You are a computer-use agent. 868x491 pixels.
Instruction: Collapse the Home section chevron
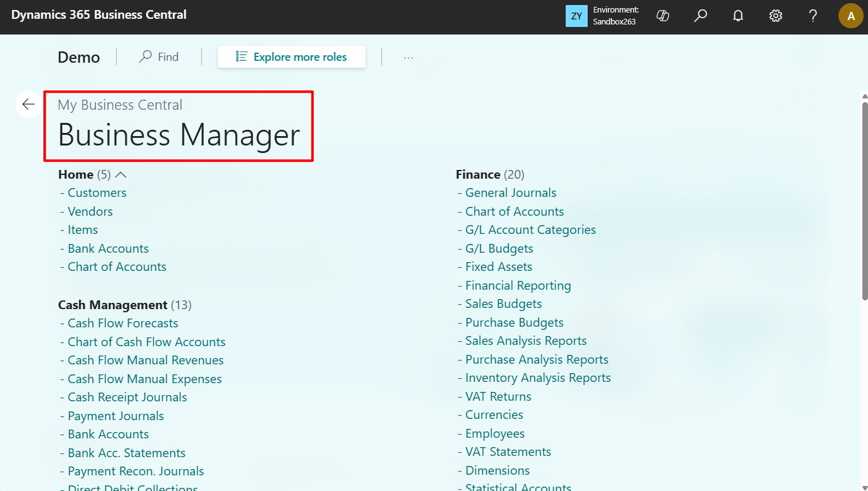pos(120,174)
